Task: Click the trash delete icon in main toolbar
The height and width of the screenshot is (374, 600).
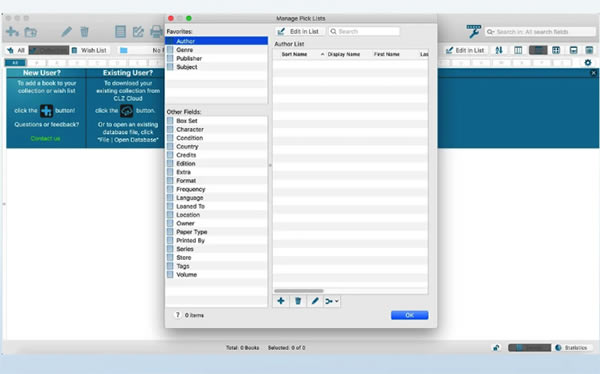Action: click(85, 32)
